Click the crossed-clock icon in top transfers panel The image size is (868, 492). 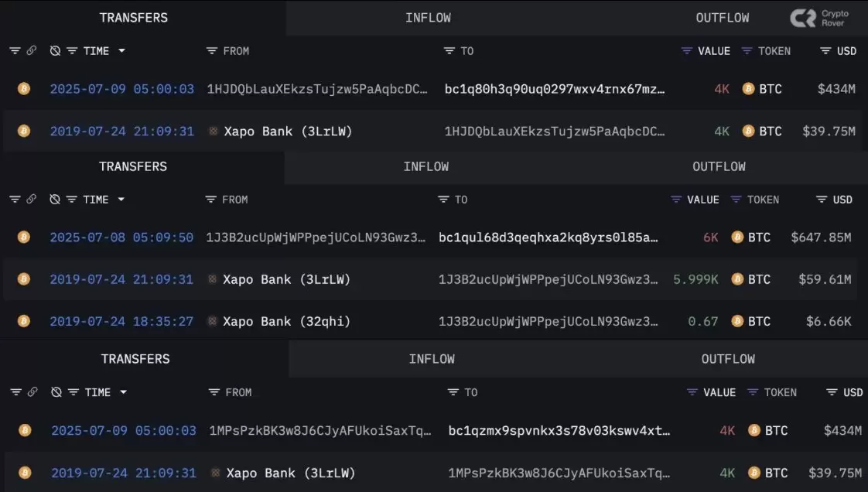(55, 51)
